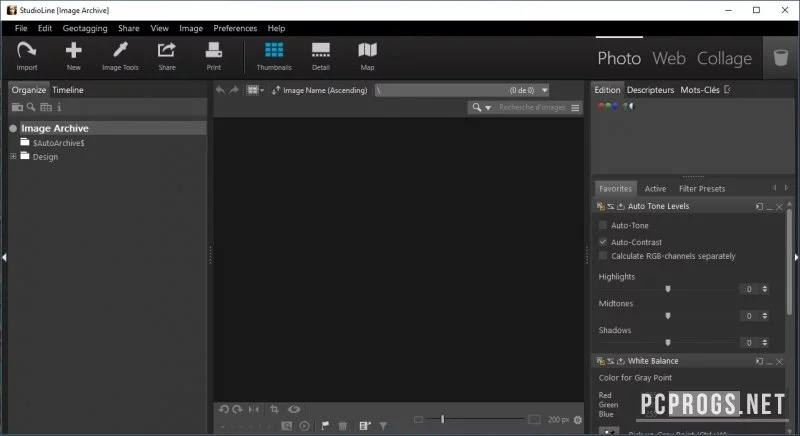Image resolution: width=800 pixels, height=436 pixels.
Task: Click the info 'i' icon under Organize tab
Action: point(59,107)
